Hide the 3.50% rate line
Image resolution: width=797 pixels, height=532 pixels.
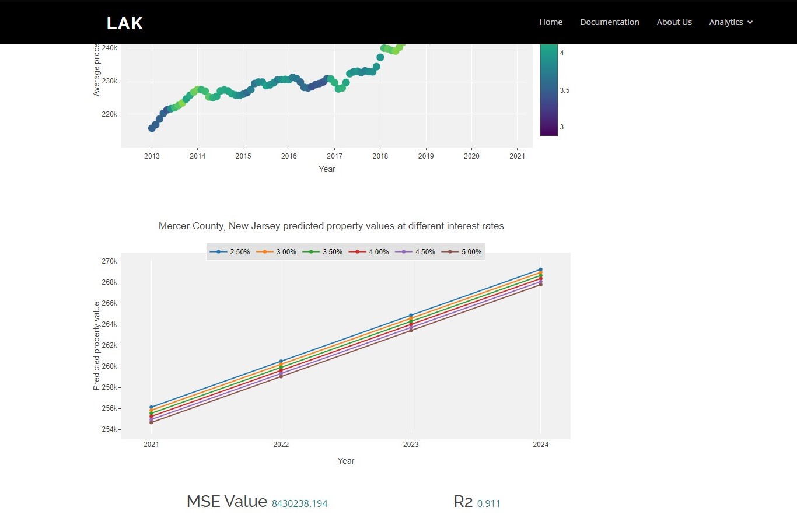pyautogui.click(x=323, y=252)
